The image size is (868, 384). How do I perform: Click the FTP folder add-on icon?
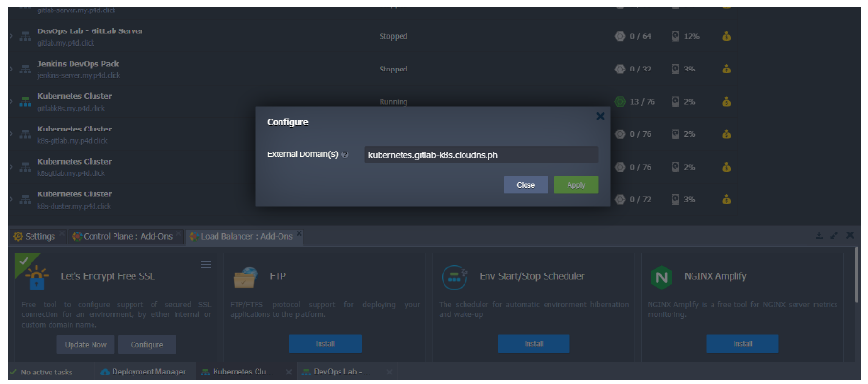click(x=245, y=277)
